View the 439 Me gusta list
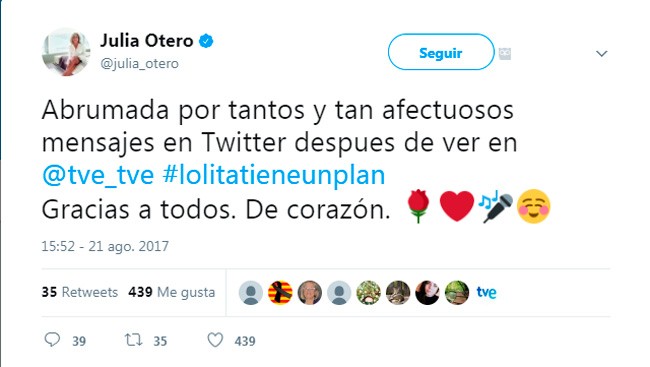The height and width of the screenshot is (367, 650). point(172,292)
